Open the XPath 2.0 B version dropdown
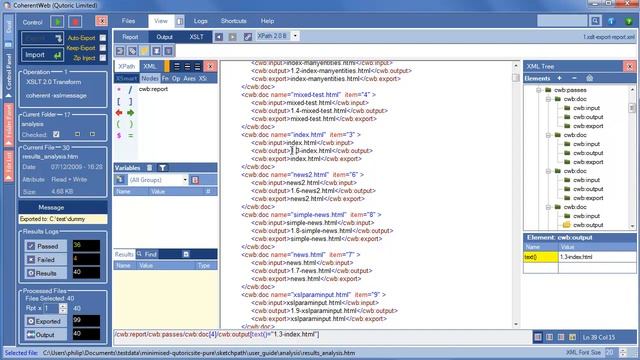The height and width of the screenshot is (360, 640). [x=295, y=36]
